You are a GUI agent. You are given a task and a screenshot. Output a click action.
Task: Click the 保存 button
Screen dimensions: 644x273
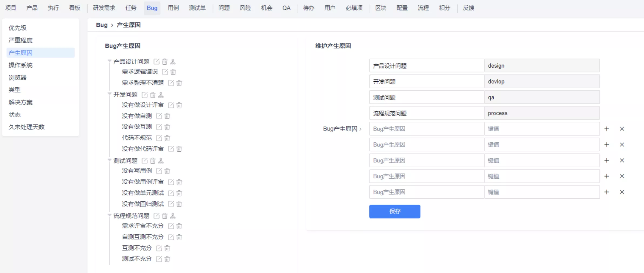click(x=394, y=211)
